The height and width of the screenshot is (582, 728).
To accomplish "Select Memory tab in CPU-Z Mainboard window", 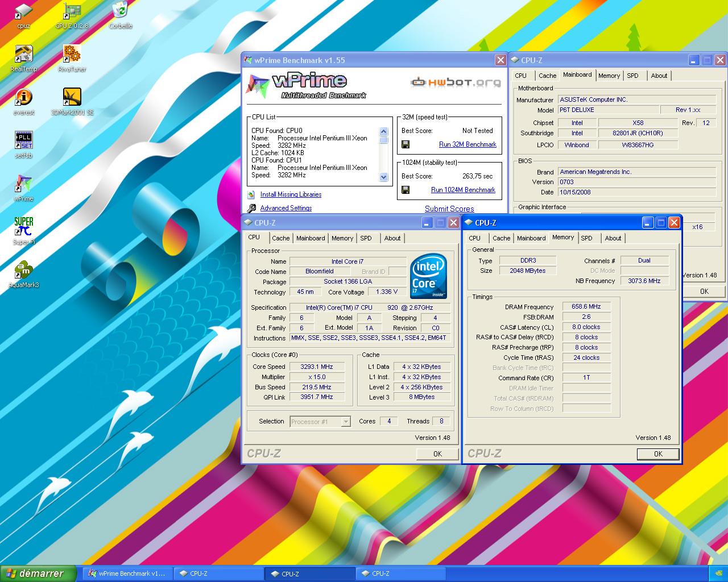I will click(x=609, y=76).
